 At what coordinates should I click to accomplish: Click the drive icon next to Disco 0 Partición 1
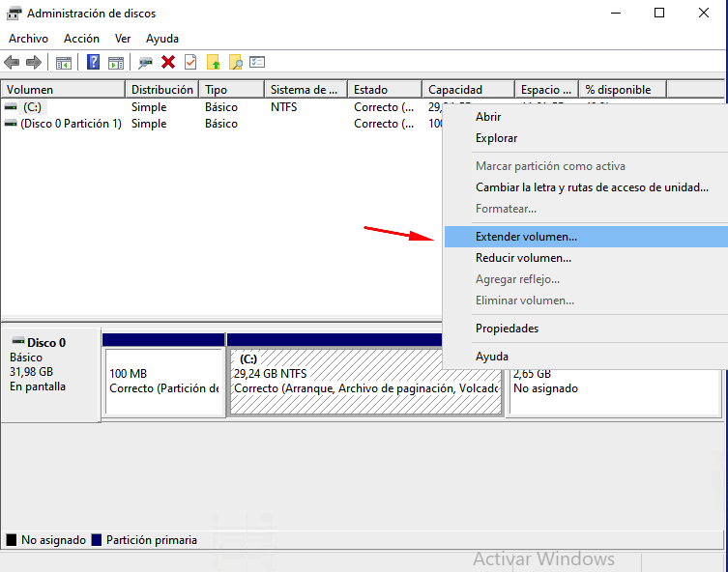(11, 124)
